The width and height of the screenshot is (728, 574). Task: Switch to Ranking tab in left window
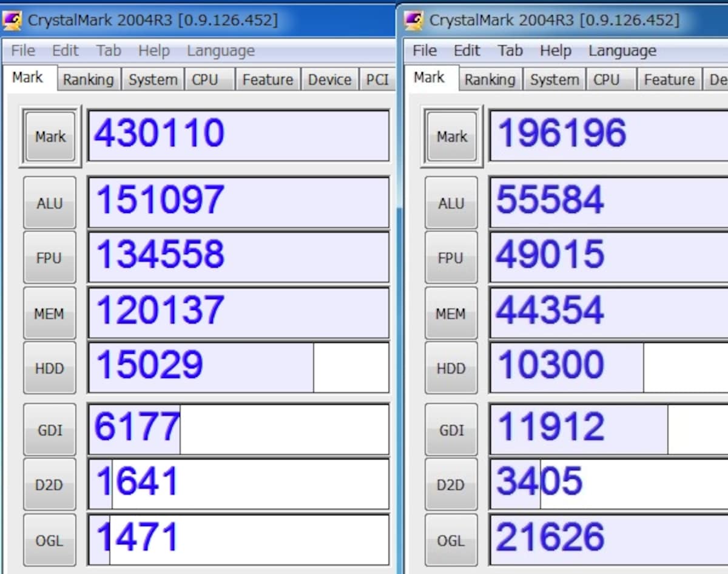coord(89,79)
